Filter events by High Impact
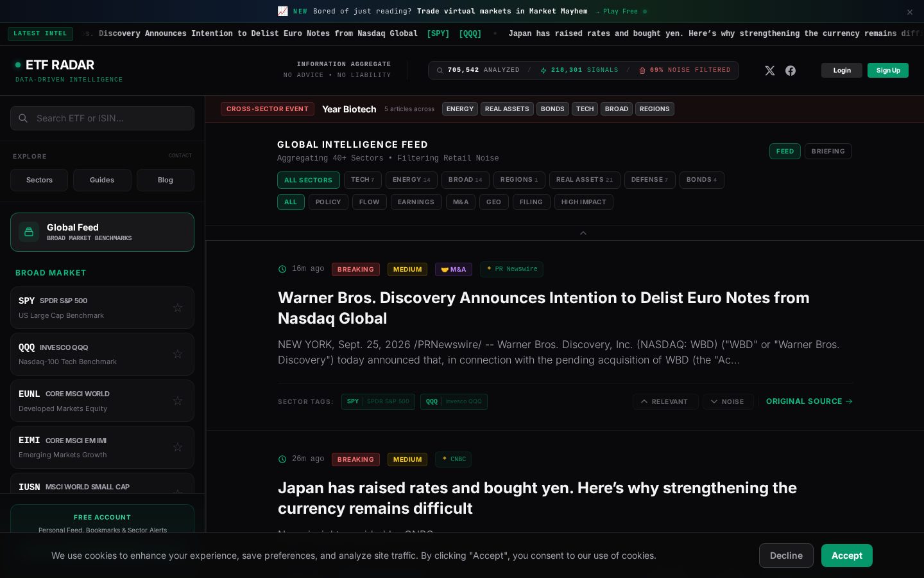924x578 pixels. pyautogui.click(x=584, y=202)
